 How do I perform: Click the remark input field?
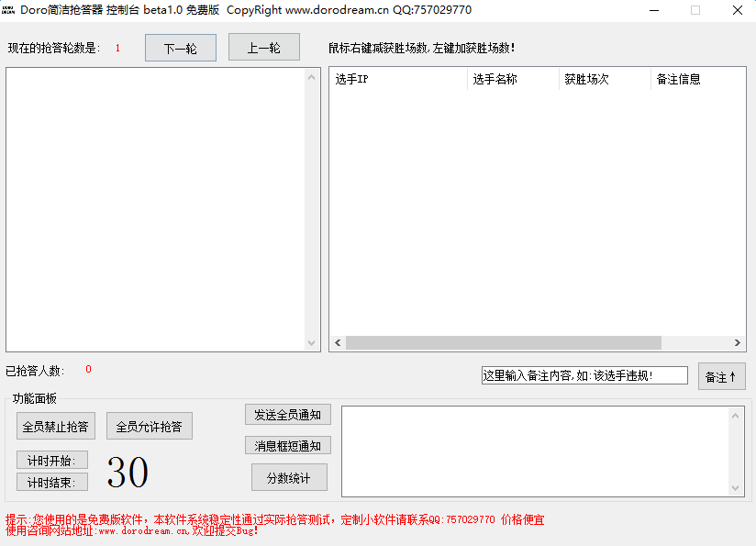click(x=583, y=375)
